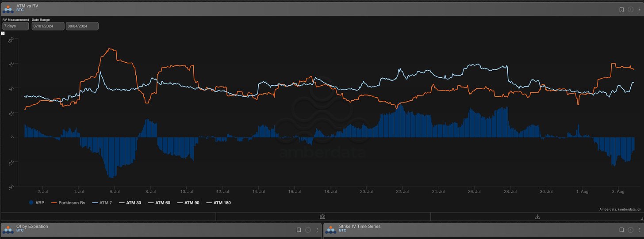Open info icon on OI by Expiration panel
Viewport: 644px width, 239px height.
point(308,230)
